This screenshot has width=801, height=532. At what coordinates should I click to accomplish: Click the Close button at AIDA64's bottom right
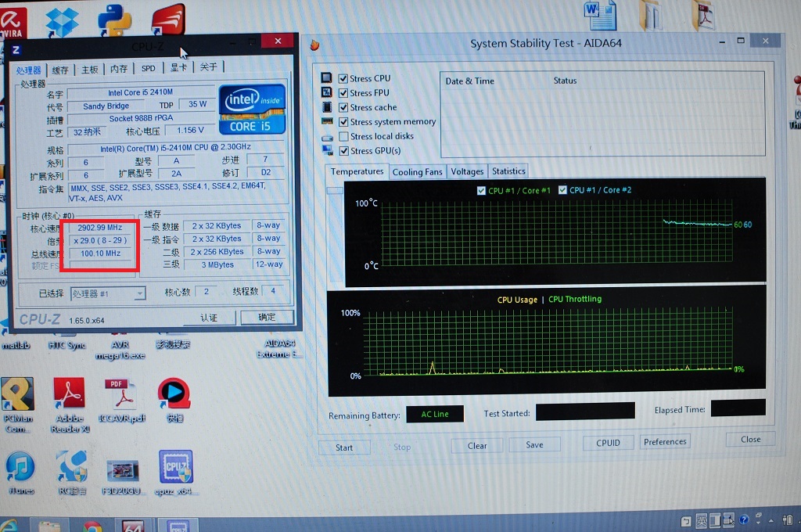click(x=750, y=439)
